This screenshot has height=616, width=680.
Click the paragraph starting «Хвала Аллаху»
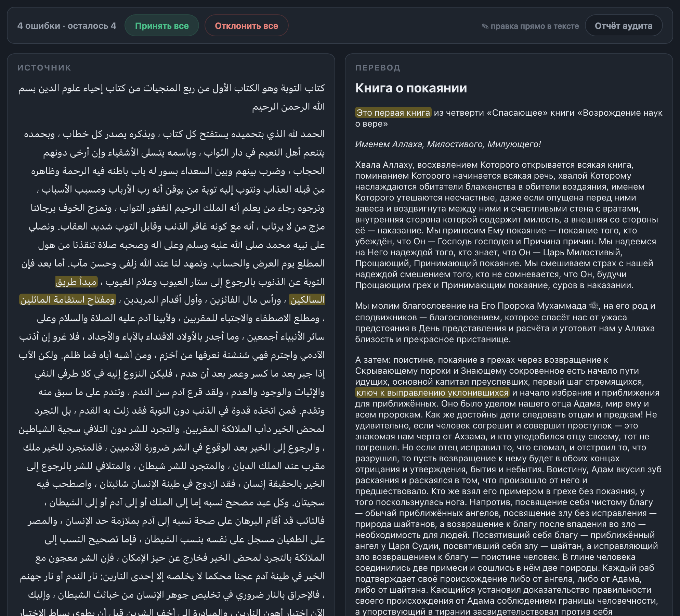coord(506,225)
